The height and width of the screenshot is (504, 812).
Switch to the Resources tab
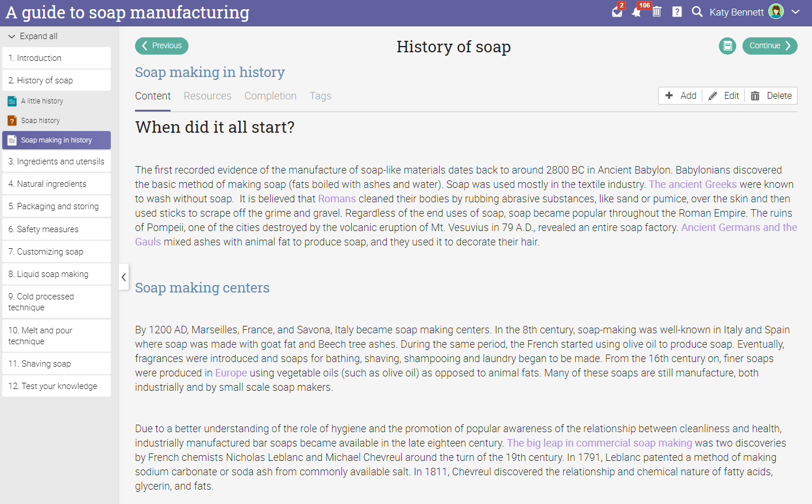click(207, 96)
